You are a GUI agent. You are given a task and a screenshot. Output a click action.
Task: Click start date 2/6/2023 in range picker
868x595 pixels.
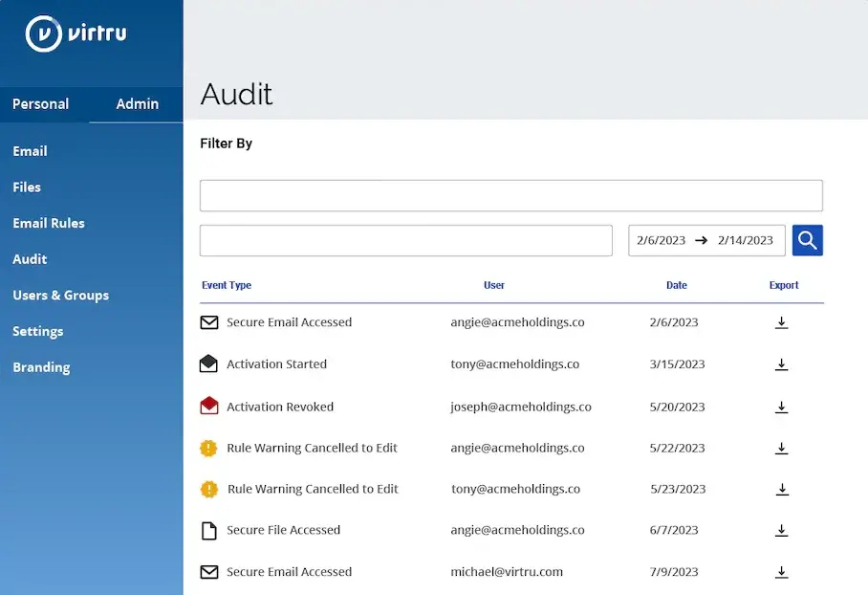coord(661,240)
